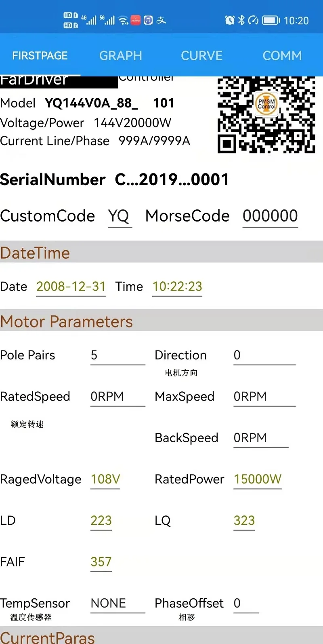This screenshot has width=323, height=644.
Task: Tap the Bluetooth status icon
Action: point(241,20)
